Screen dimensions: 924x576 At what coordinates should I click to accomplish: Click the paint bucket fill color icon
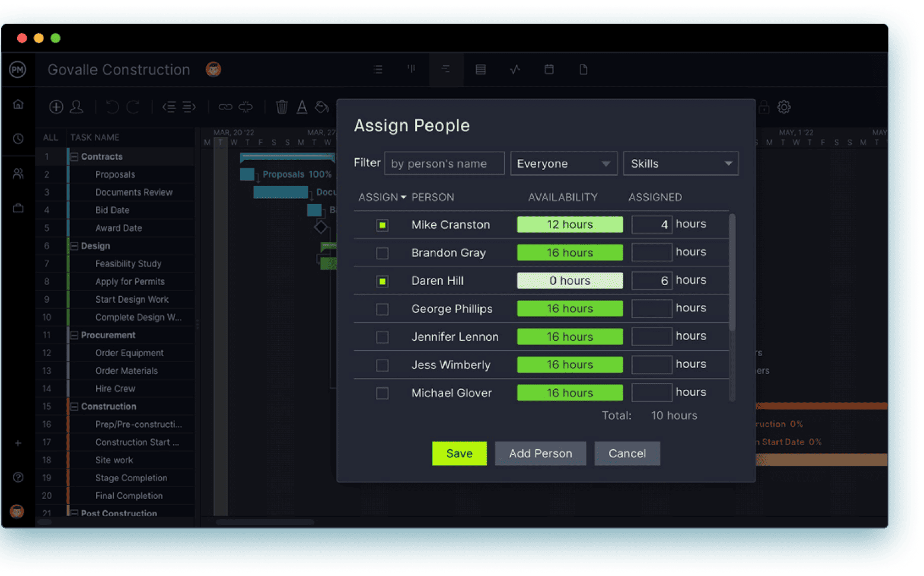pyautogui.click(x=322, y=107)
